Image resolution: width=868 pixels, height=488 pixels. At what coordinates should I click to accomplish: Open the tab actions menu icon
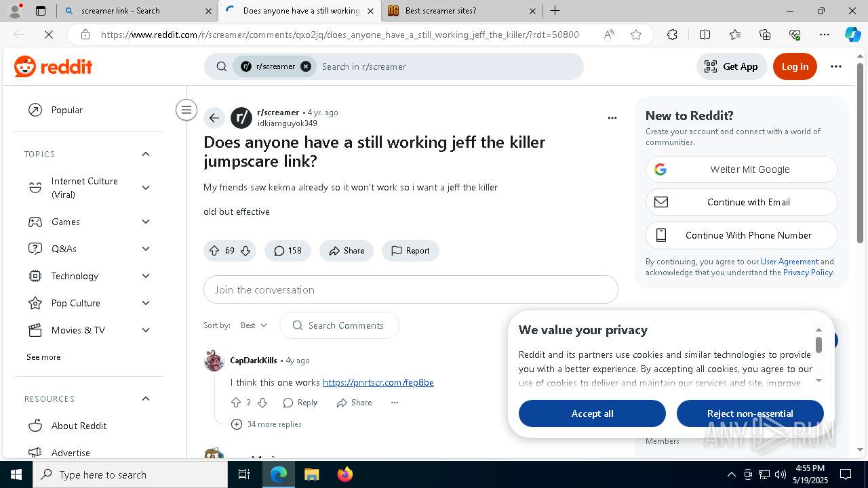point(41,11)
